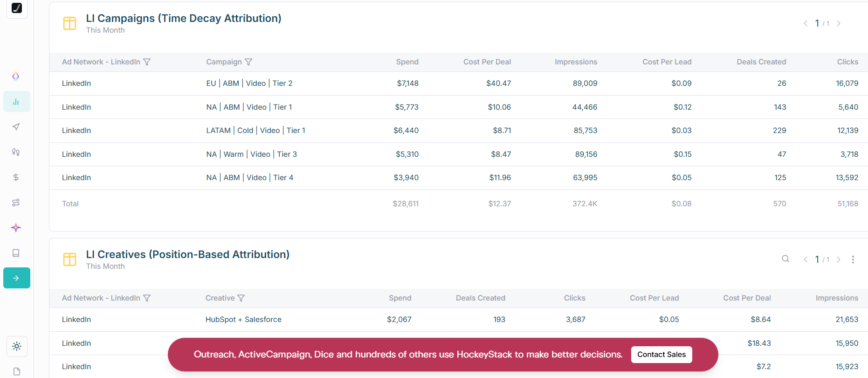
Task: Select the NA | ABM | Video | Tier 1 campaign
Action: [249, 107]
